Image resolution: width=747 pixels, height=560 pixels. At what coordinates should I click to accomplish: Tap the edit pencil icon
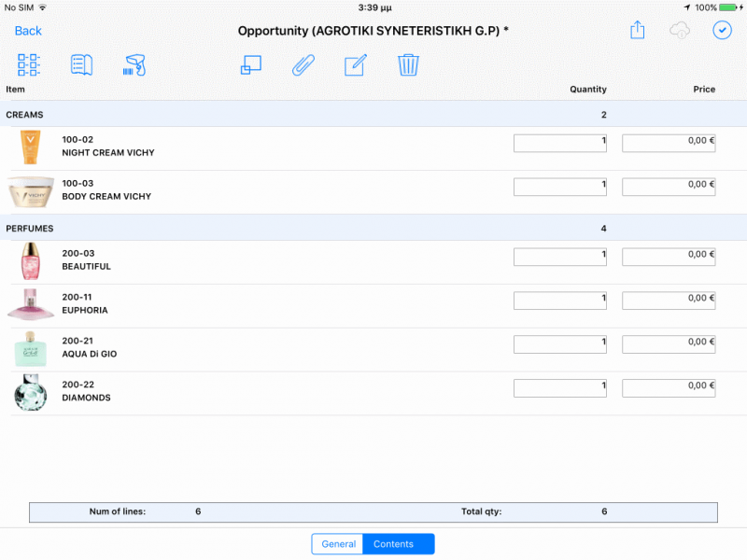356,64
